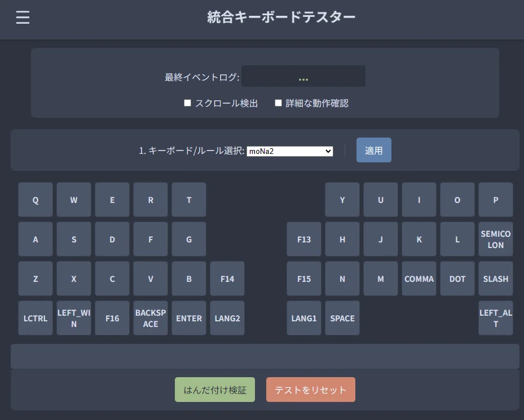Click the Q key tile
The width and height of the screenshot is (524, 420).
click(36, 200)
